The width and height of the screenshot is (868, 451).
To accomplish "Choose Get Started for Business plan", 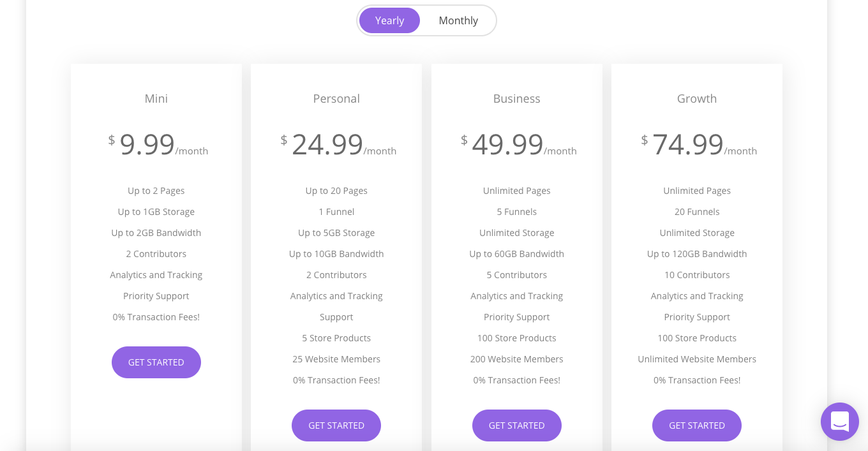I will click(x=517, y=425).
